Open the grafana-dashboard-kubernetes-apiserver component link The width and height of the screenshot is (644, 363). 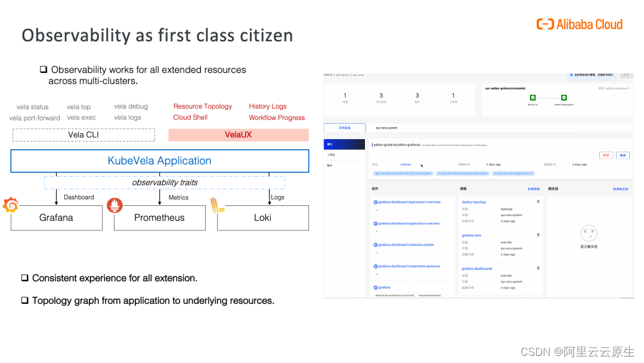(410, 266)
